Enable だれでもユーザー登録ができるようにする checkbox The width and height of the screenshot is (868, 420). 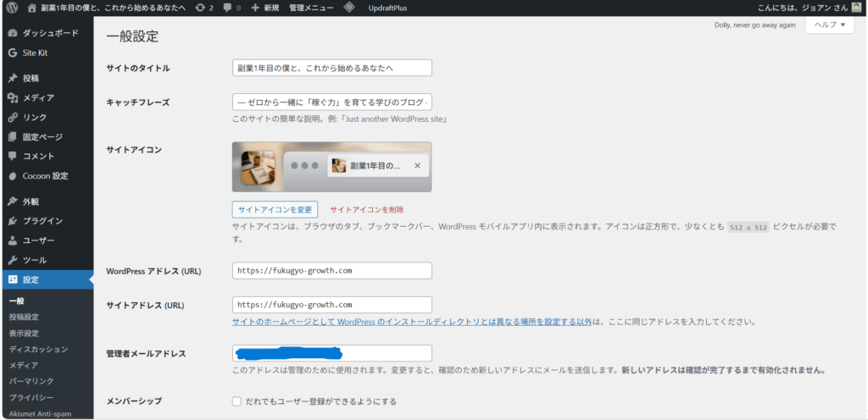coord(237,401)
